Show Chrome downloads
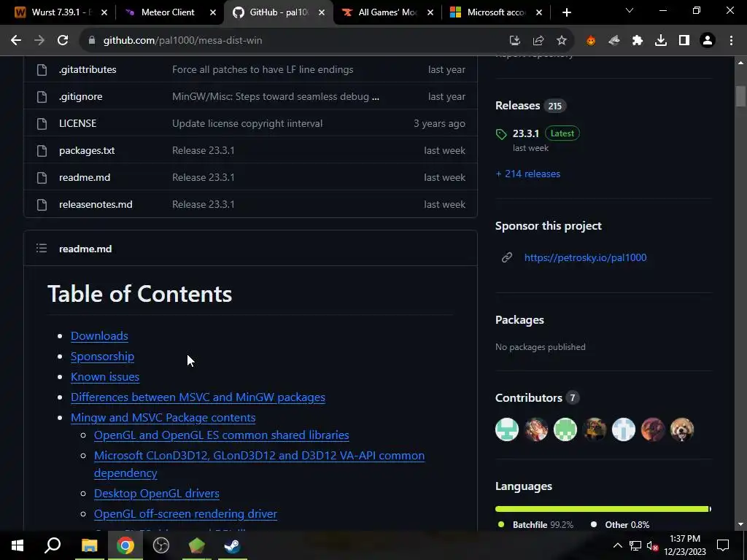Image resolution: width=747 pixels, height=560 pixels. [x=661, y=41]
